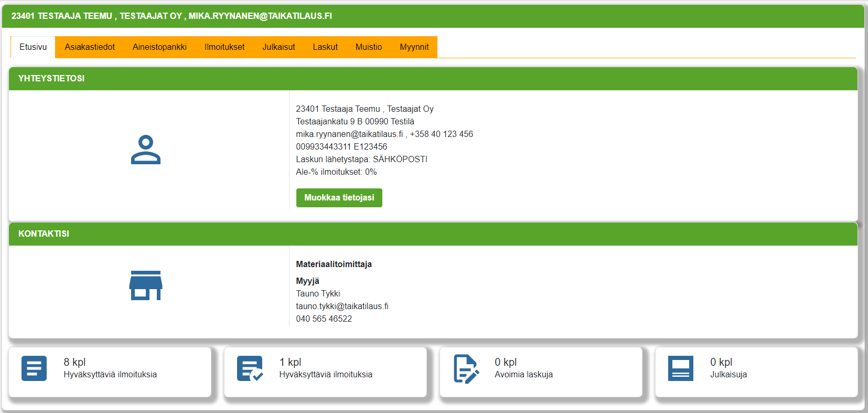The width and height of the screenshot is (868, 413).
Task: Click the address Testaajankatu 9 B 00990 Testilä
Action: tap(355, 122)
